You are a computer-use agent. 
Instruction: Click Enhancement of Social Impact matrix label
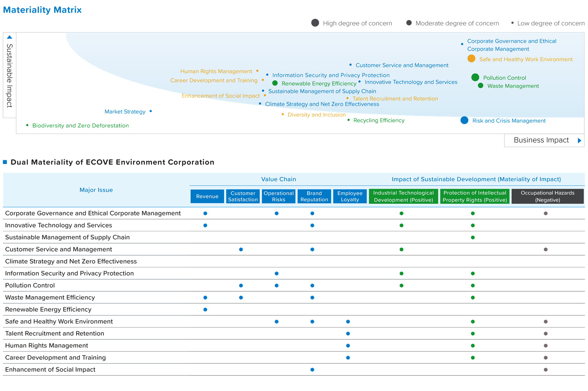(x=221, y=96)
